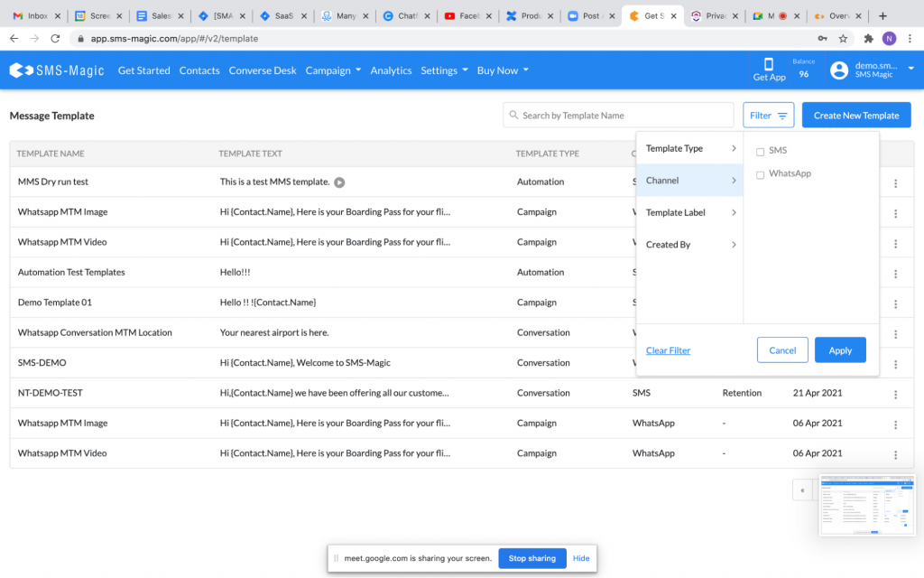Click the TEMPLATE TYPE column header

click(547, 154)
